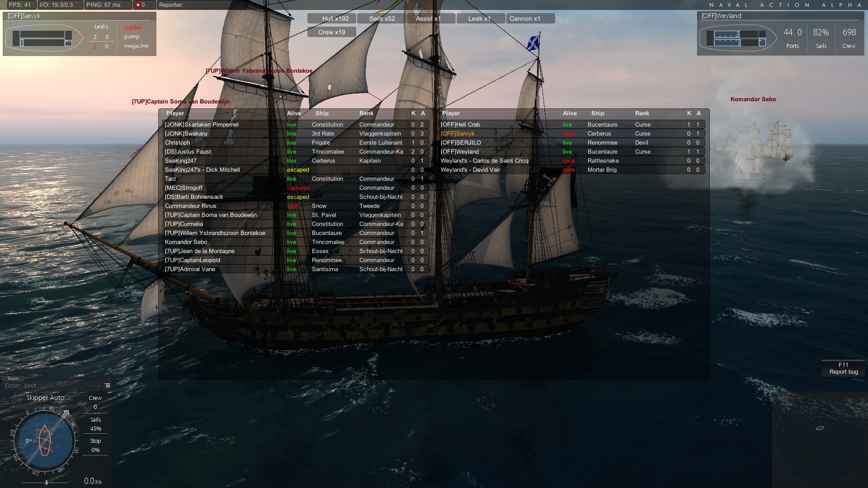The height and width of the screenshot is (488, 868).
Task: Select [OFF]Sarvyk row in scoreboard
Action: (571, 134)
